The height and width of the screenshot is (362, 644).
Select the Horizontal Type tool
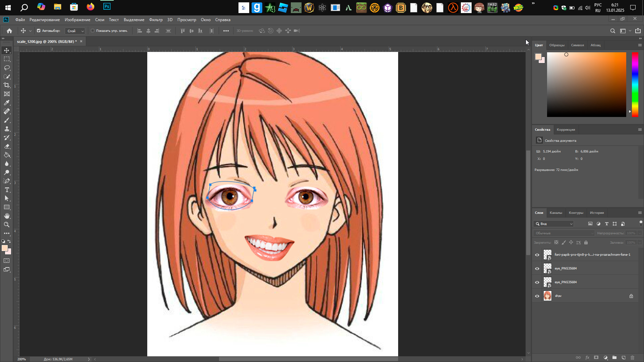click(7, 190)
